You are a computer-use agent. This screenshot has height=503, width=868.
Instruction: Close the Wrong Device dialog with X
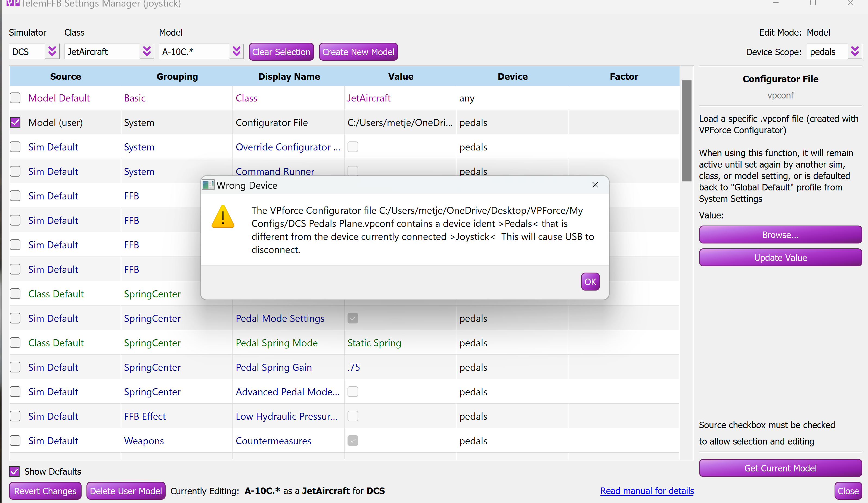point(595,185)
